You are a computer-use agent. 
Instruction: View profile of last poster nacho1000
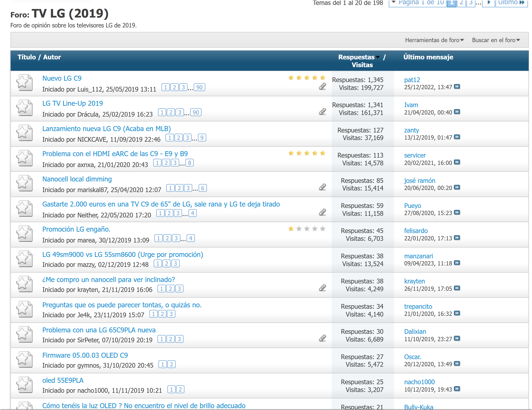click(420, 382)
